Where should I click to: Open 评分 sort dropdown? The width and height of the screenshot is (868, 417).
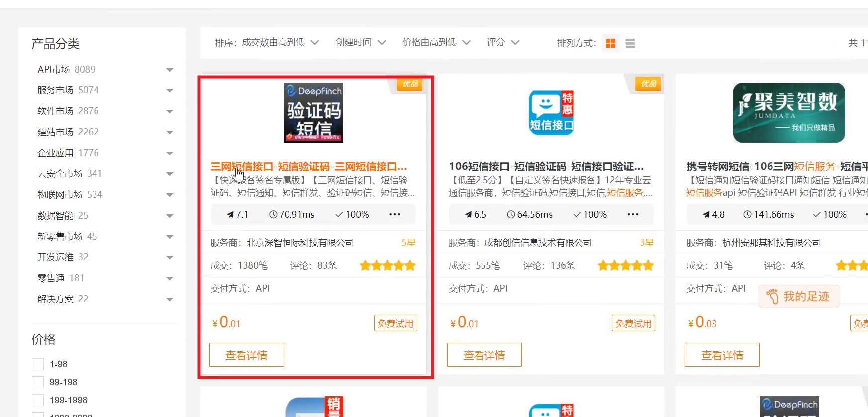503,43
